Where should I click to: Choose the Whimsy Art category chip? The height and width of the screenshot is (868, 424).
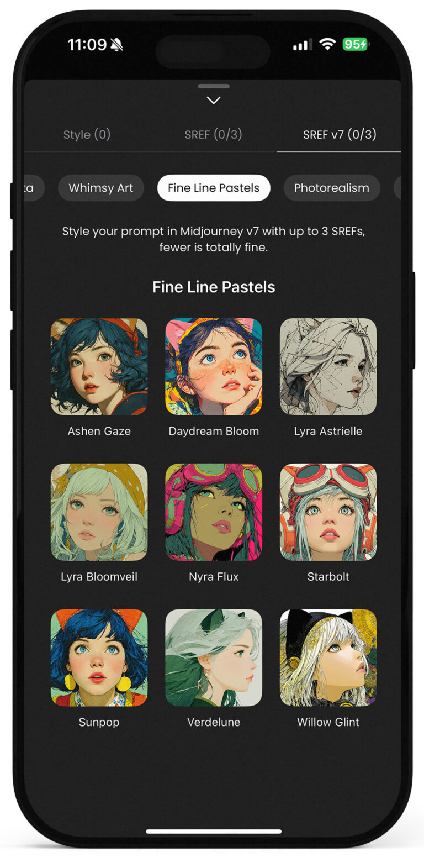point(101,188)
